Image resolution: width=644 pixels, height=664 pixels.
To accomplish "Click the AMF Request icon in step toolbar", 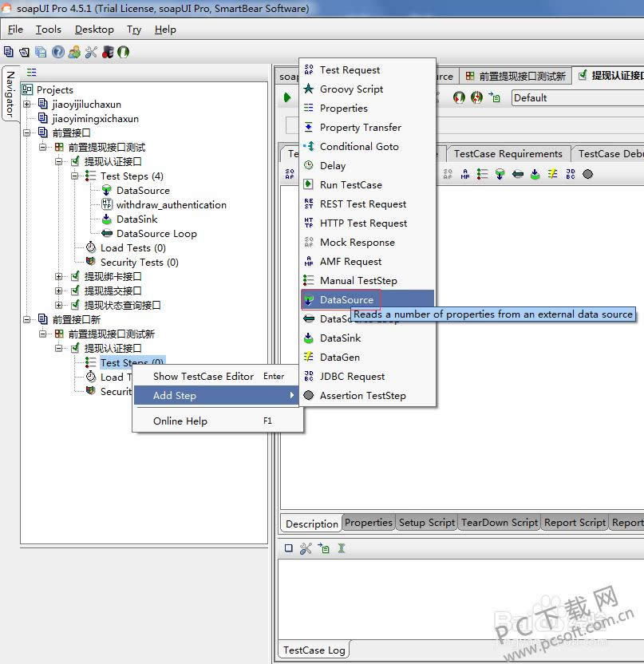I will pyautogui.click(x=464, y=174).
